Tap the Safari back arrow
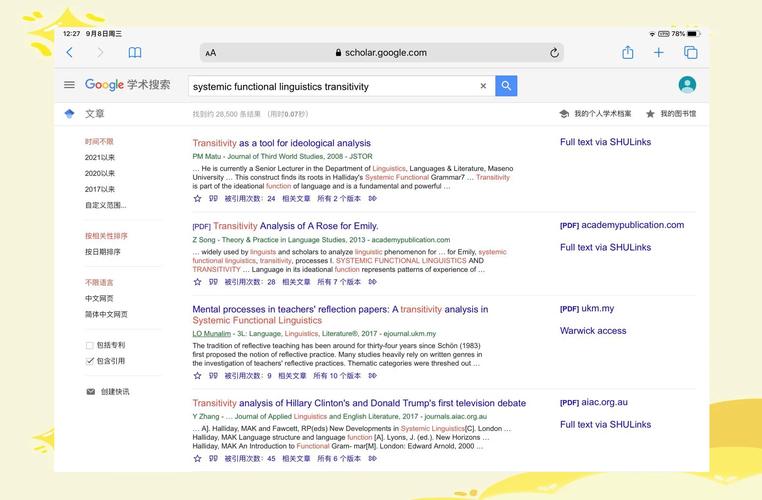The width and height of the screenshot is (762, 500). [x=69, y=52]
